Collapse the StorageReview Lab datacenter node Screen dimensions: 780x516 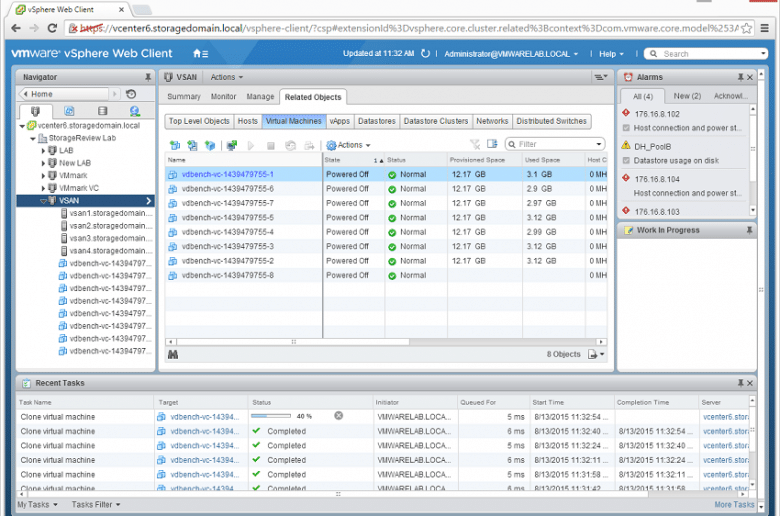point(33,138)
